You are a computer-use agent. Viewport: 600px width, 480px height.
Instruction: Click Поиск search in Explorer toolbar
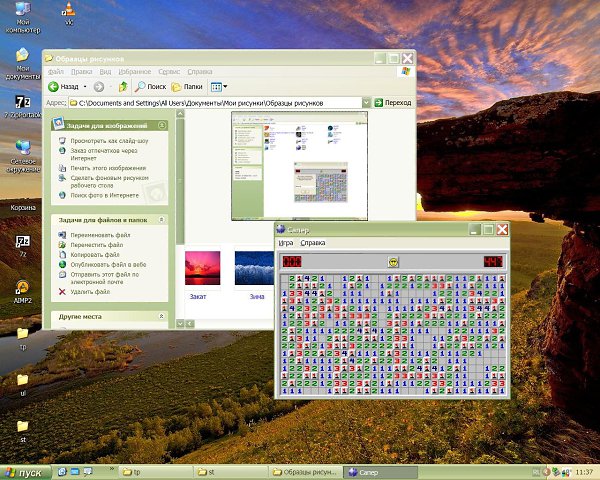(150, 87)
